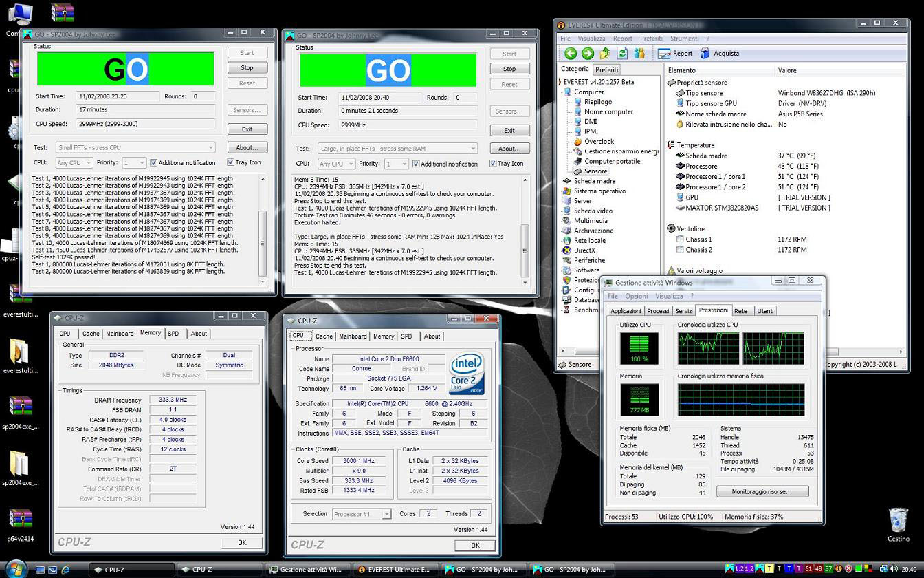Image resolution: width=924 pixels, height=578 pixels.
Task: Click OK in CPU-Z Memory window
Action: tap(242, 542)
